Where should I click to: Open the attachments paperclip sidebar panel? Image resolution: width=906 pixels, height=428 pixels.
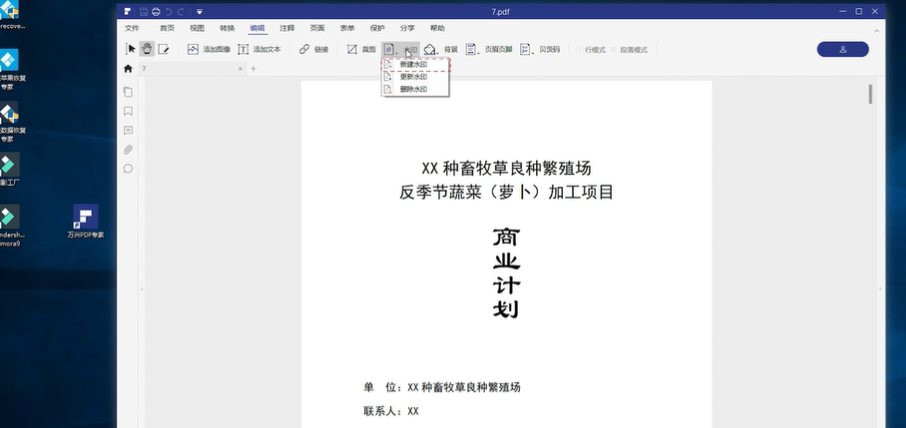click(128, 150)
